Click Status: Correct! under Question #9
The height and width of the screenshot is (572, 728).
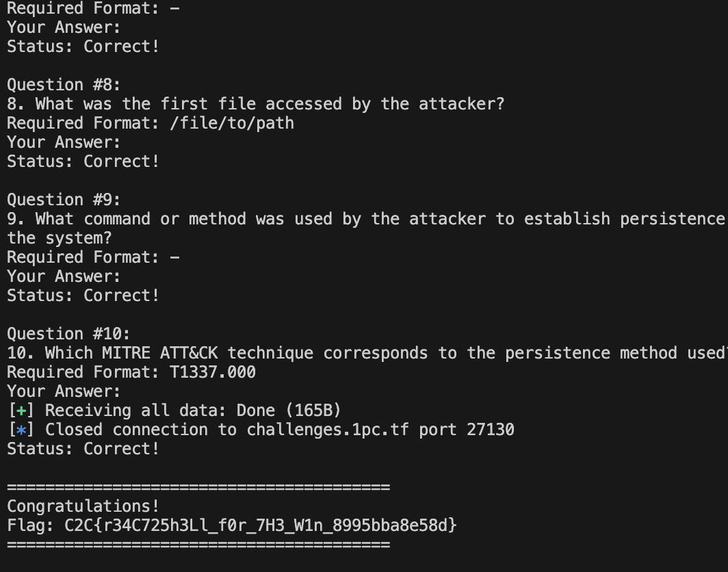83,296
